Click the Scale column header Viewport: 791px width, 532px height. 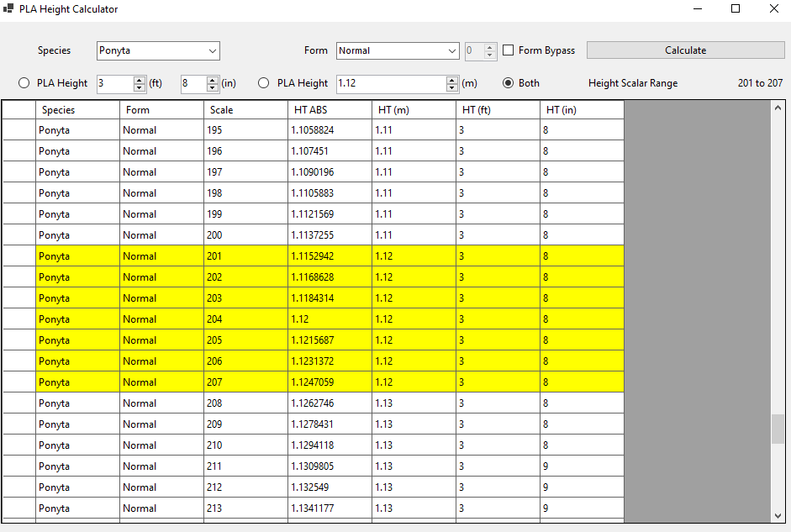click(x=245, y=110)
